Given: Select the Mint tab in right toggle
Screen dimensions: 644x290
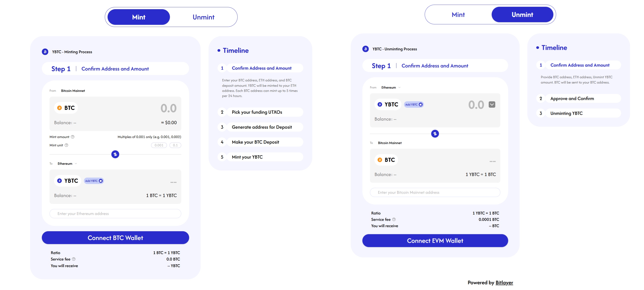Looking at the screenshot, I should pos(458,15).
